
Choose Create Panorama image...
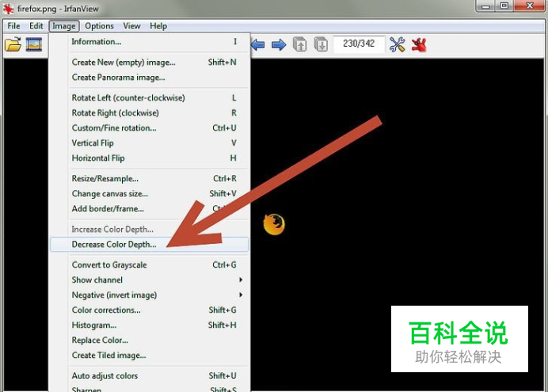click(150, 78)
